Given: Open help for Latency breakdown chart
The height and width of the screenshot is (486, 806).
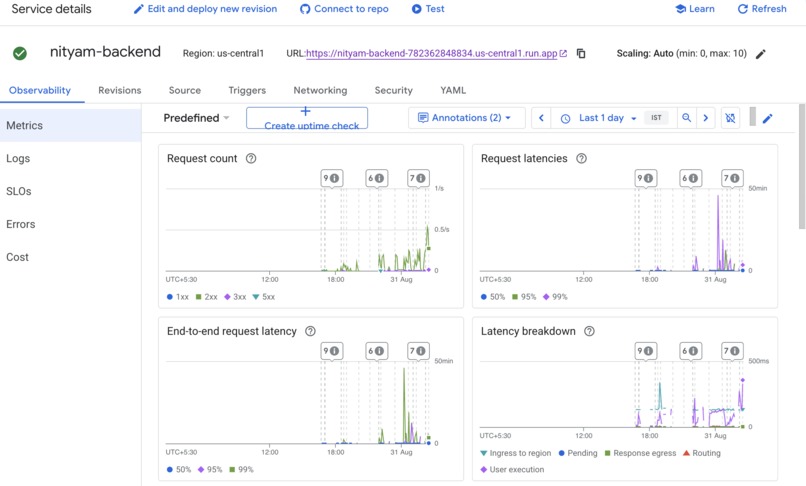Looking at the screenshot, I should point(590,331).
